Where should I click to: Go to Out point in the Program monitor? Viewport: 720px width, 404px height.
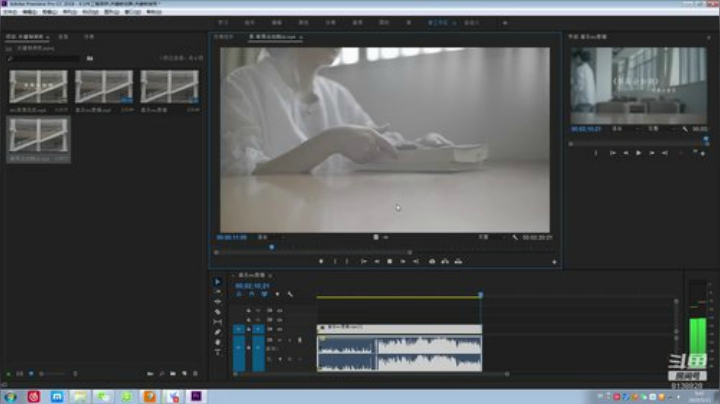point(664,153)
